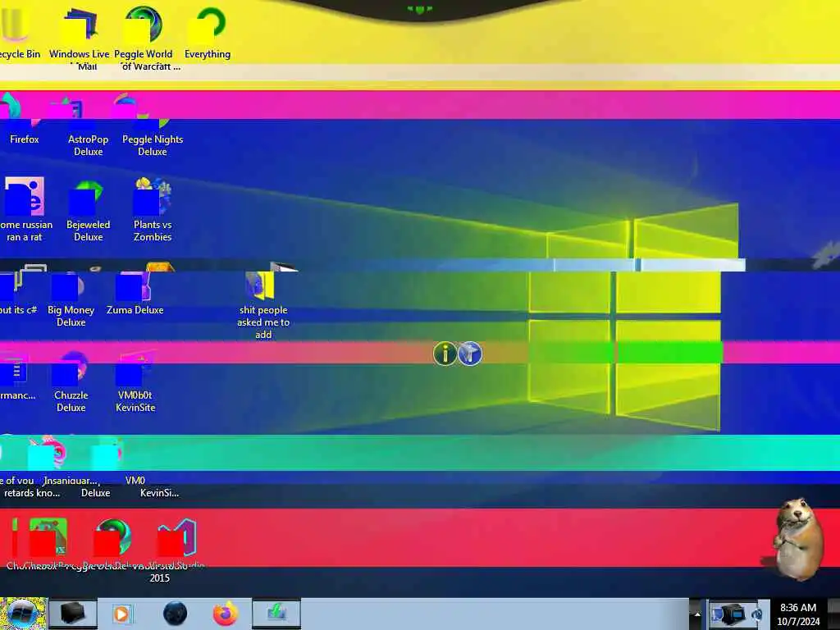This screenshot has height=630, width=840.
Task: Click the Show Desktop strip
Action: (x=833, y=614)
